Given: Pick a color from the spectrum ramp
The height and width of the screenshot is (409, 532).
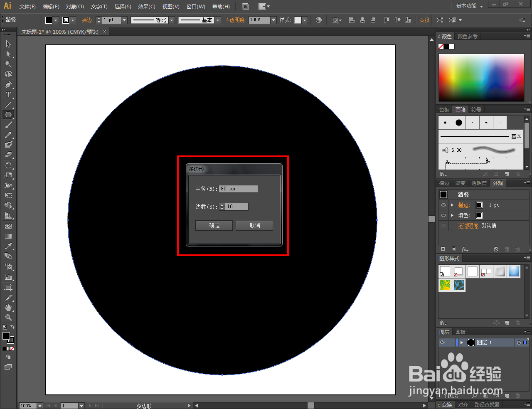Looking at the screenshot, I should tap(481, 78).
